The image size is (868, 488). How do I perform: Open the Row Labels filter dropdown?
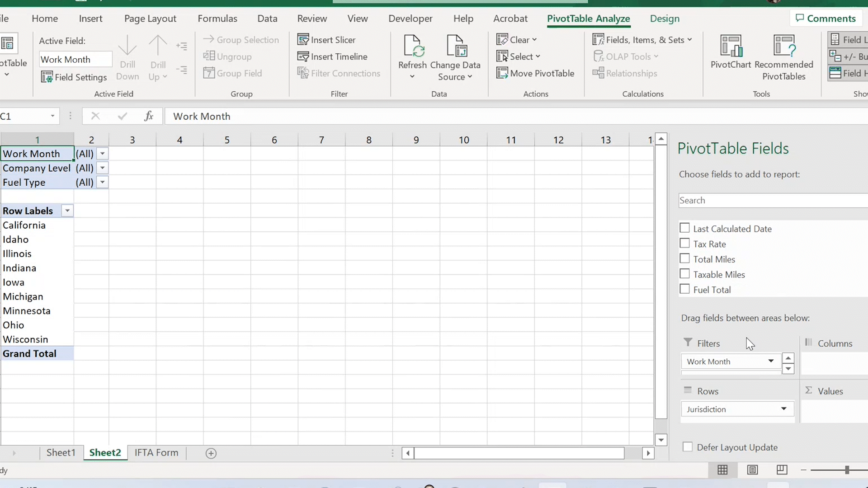(x=67, y=211)
